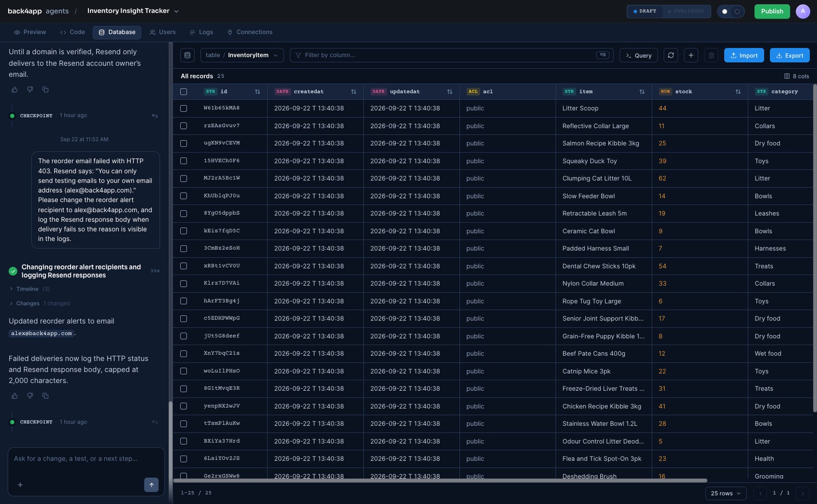
Task: Send the chat message with arrow button
Action: pos(151,485)
